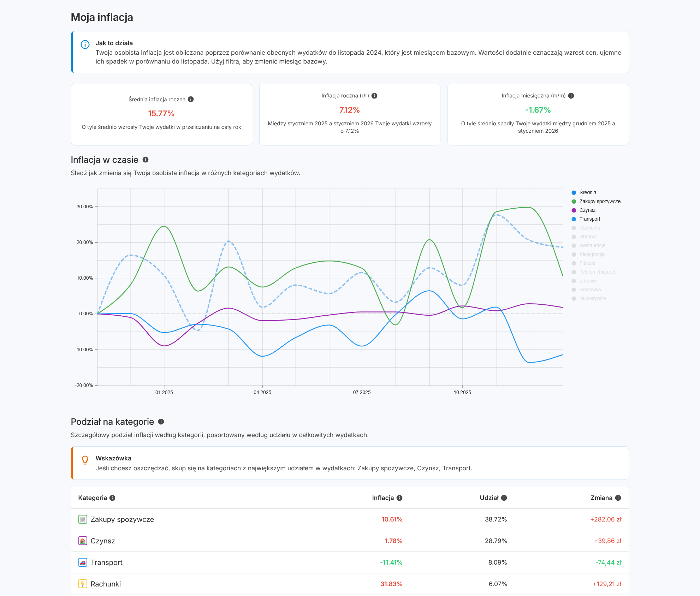Enable Restauracje series in legend
Screen dimensions: 700x596
[x=592, y=245]
